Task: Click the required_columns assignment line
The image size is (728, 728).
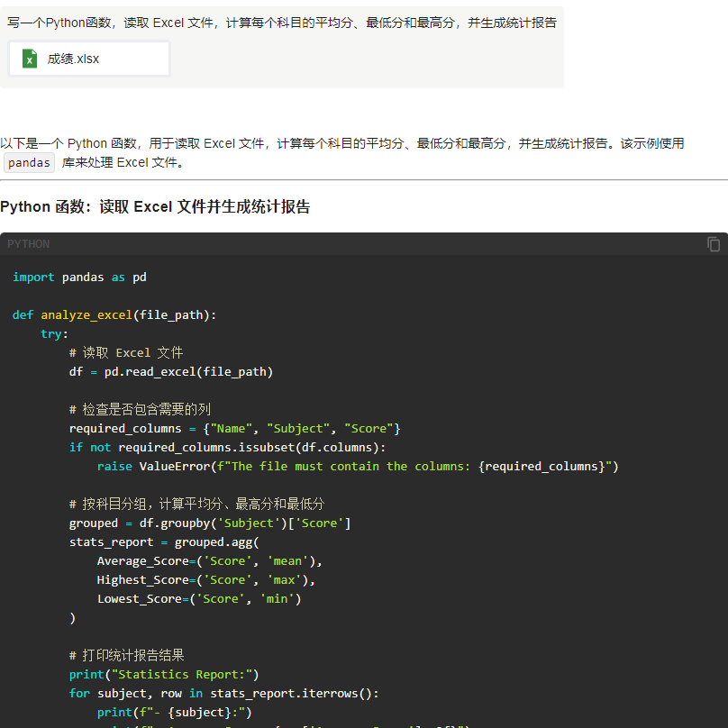Action: [x=234, y=429]
